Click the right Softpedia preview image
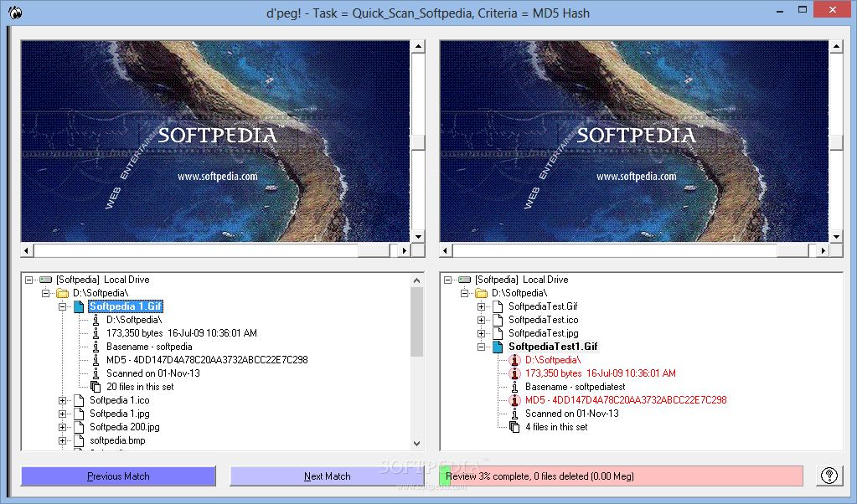This screenshot has width=857, height=504. coord(634,141)
